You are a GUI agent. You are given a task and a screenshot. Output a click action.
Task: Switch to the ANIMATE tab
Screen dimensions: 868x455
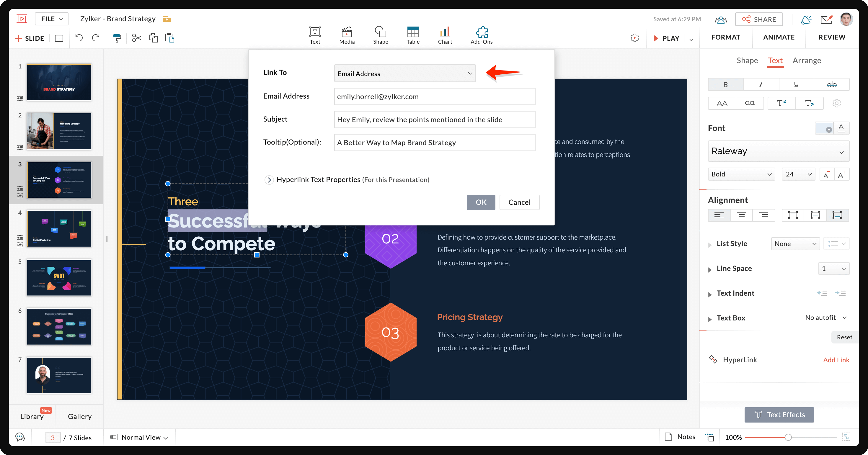click(779, 37)
